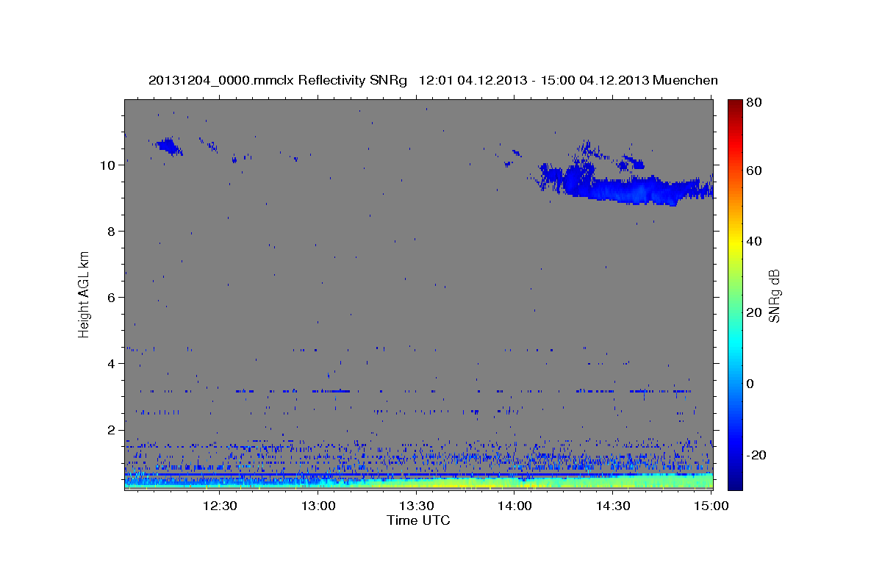Click the 14:30 time tick label
Image resolution: width=882 pixels, height=588 pixels.
[612, 506]
